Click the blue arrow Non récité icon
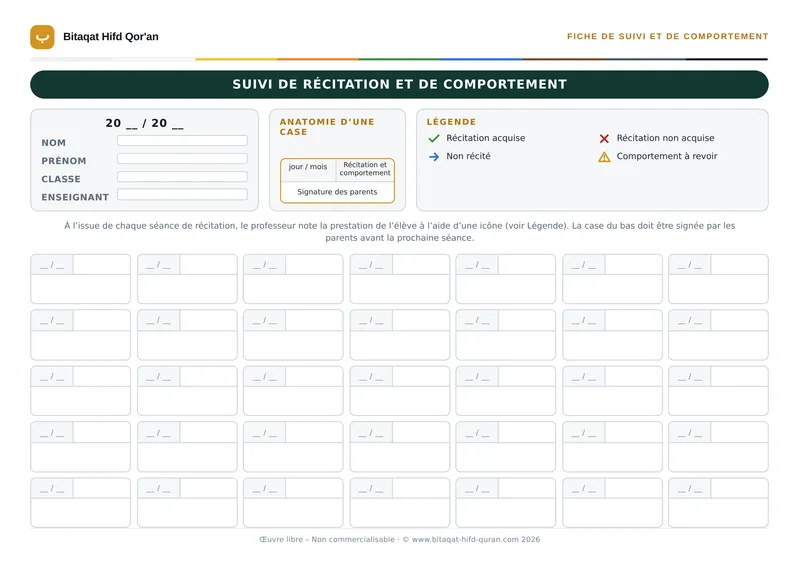800x564 pixels. (x=434, y=157)
